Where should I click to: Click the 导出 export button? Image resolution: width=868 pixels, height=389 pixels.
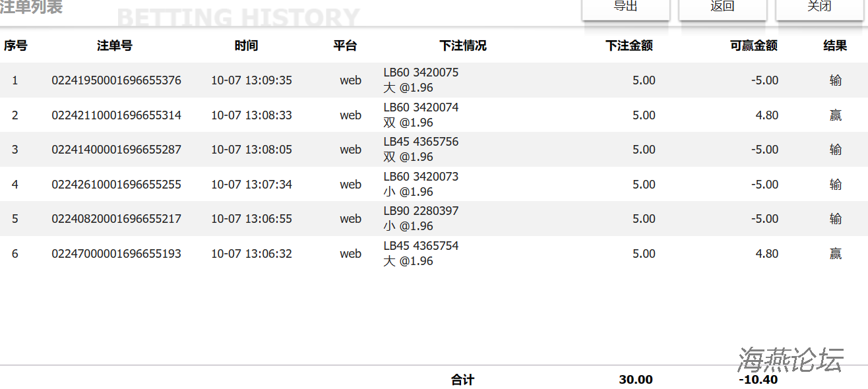pyautogui.click(x=625, y=7)
